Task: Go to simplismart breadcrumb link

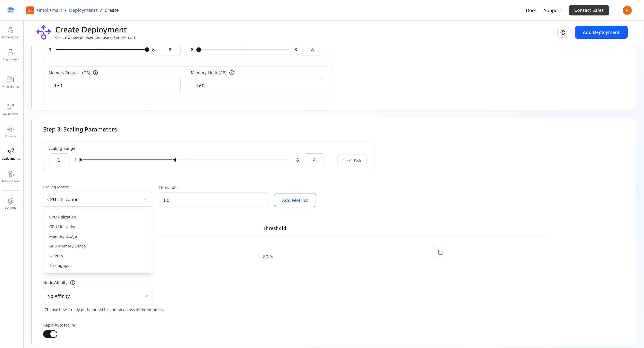Action: click(49, 10)
